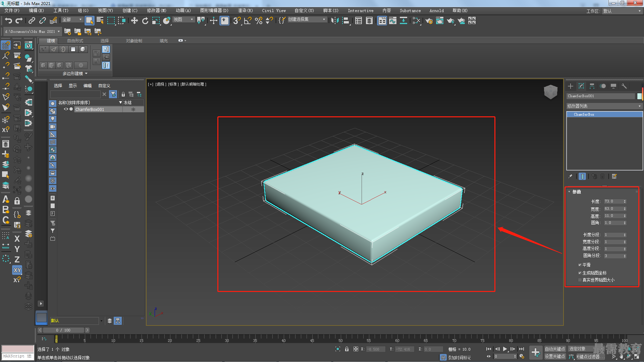Open the 创建选择集 named selection dropdown

(307, 19)
